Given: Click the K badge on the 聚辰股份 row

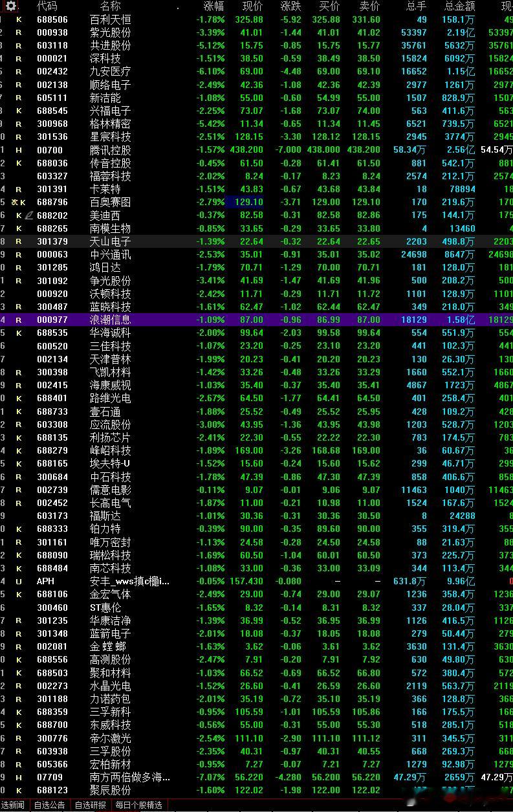Looking at the screenshot, I should pos(19,791).
